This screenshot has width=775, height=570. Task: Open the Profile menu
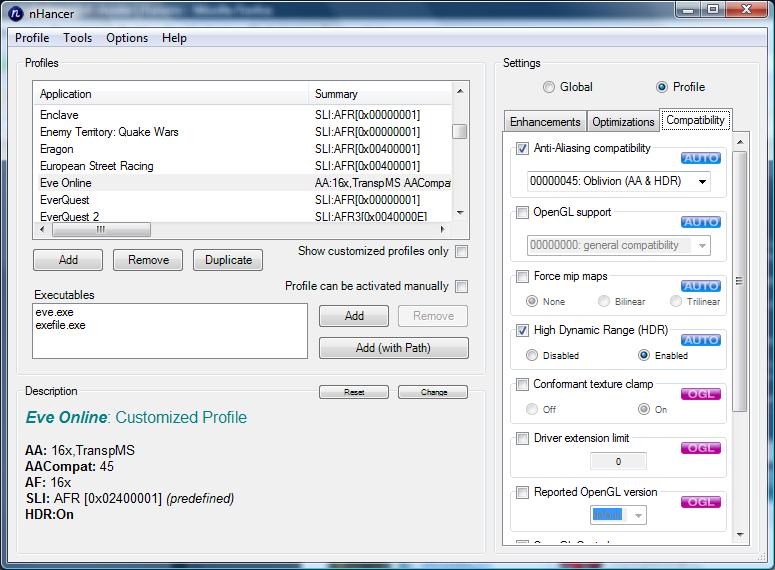32,38
